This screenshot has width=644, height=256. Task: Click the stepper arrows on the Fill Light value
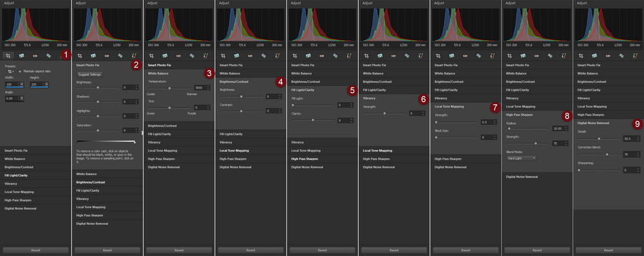(351, 105)
